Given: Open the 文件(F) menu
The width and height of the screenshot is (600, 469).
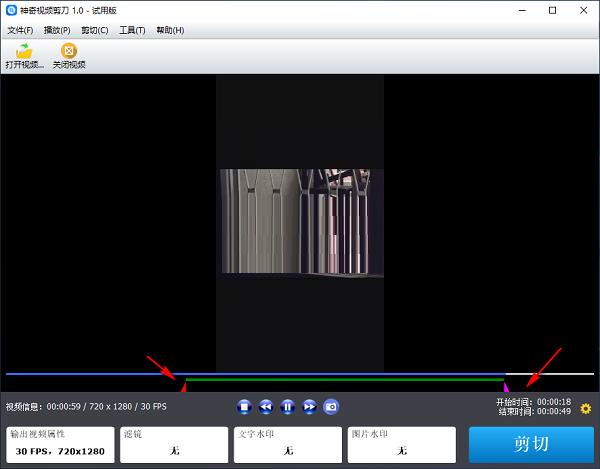Looking at the screenshot, I should tap(20, 30).
